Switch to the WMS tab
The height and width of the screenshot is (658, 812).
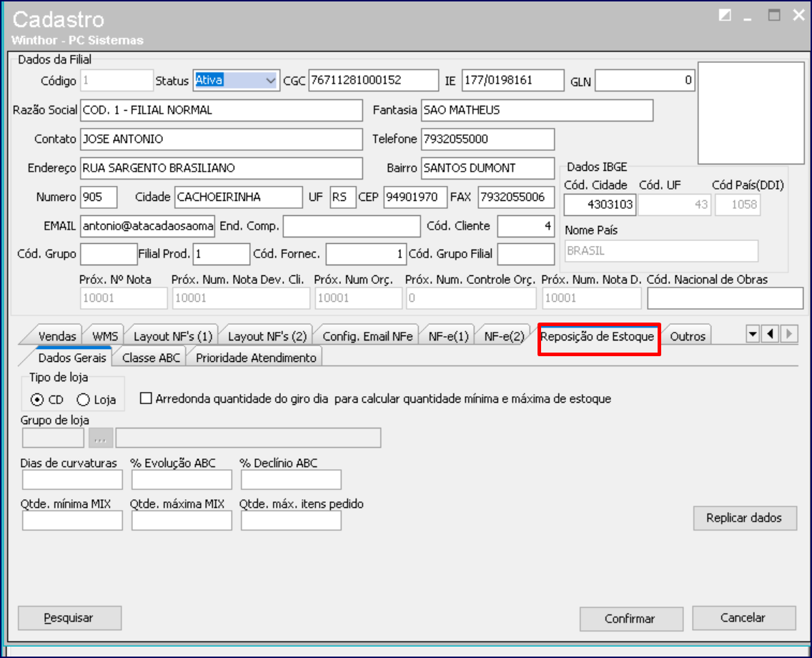tap(105, 336)
